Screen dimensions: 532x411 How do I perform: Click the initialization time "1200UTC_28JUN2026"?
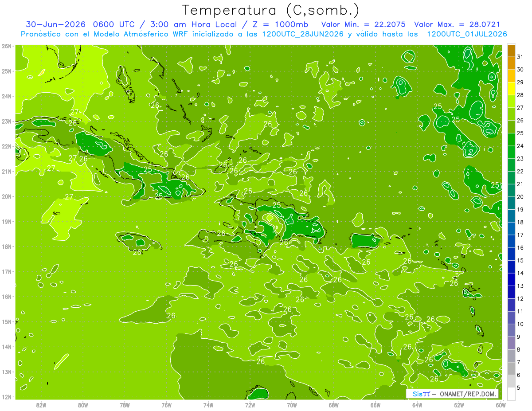point(304,34)
